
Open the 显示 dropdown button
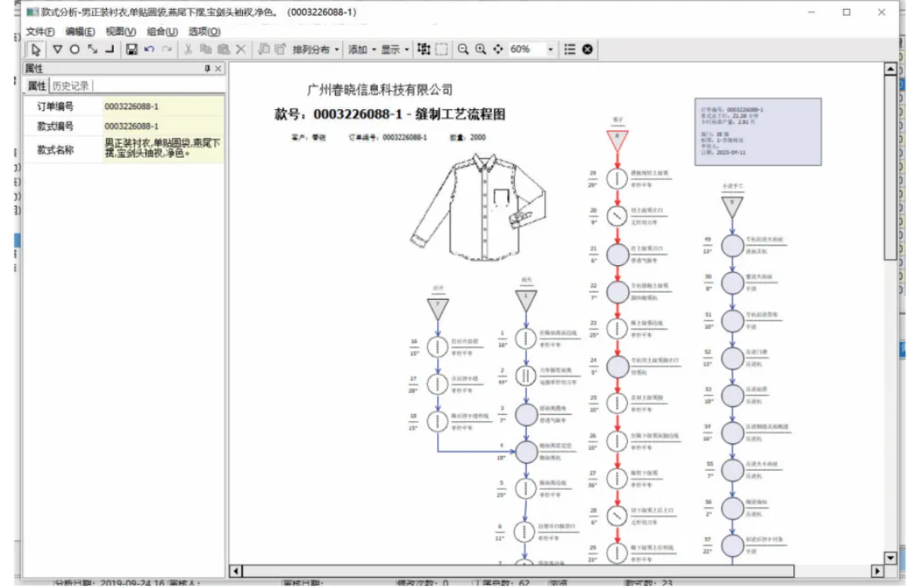[395, 49]
